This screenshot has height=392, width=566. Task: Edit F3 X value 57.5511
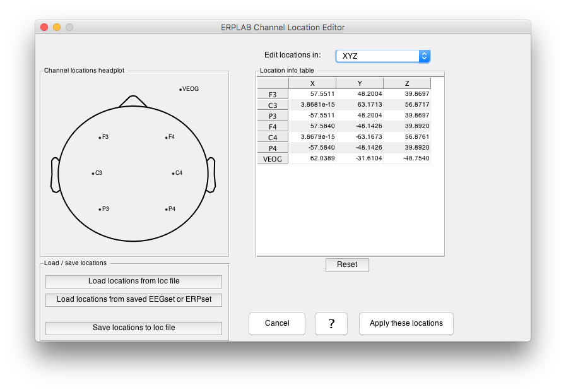click(x=312, y=94)
